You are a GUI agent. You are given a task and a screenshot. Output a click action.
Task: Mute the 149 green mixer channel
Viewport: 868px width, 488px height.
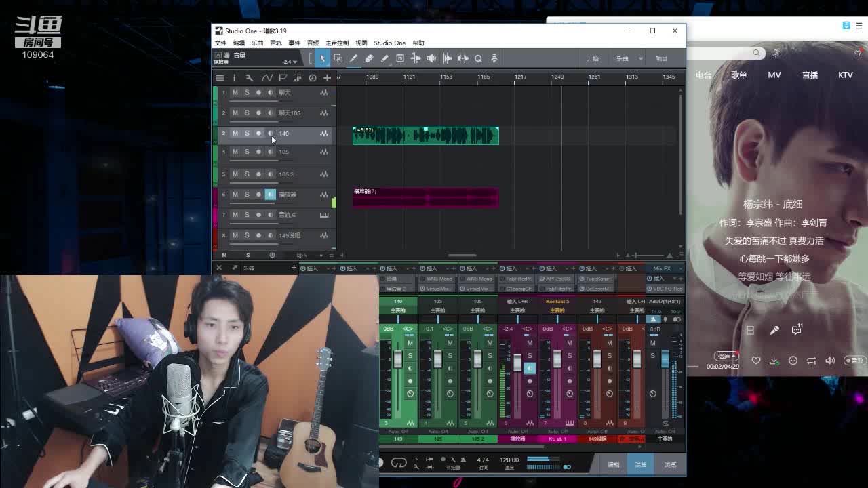click(410, 343)
